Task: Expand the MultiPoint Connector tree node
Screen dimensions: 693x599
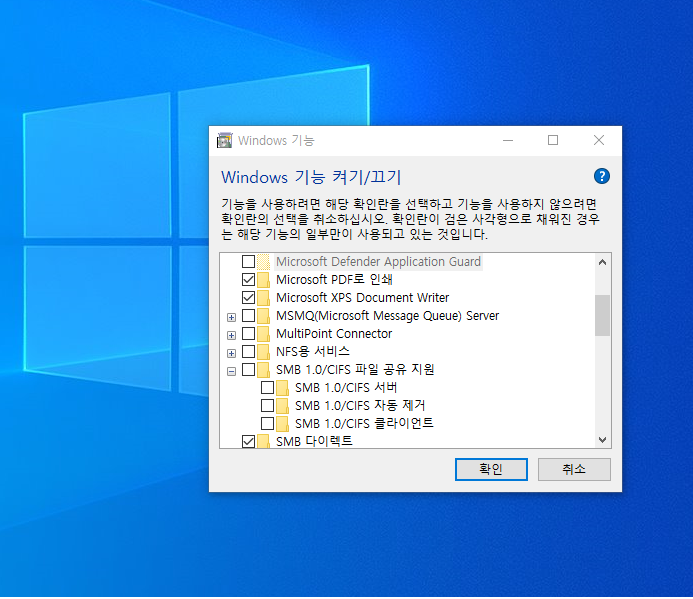Action: 231,336
